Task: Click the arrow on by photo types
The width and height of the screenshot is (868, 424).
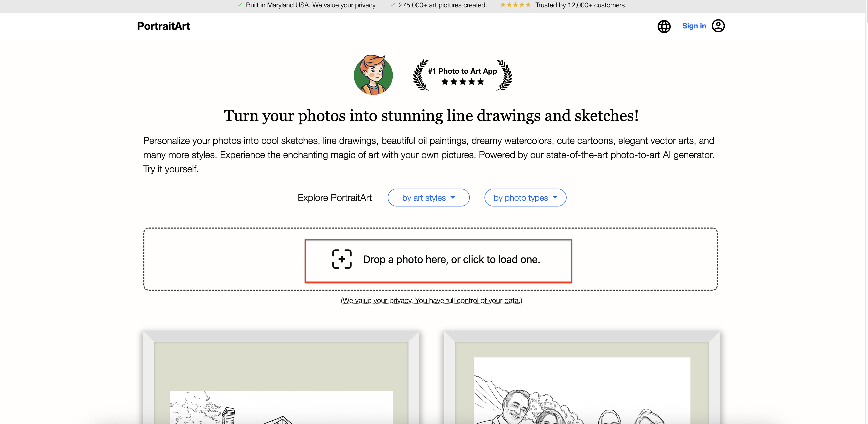Action: 555,198
